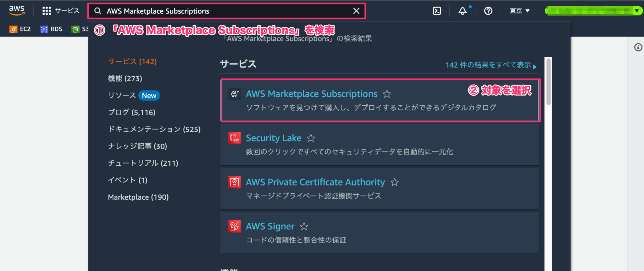Toggle the star next to Security Lake
Screen dimensions: 644x271
311,138
